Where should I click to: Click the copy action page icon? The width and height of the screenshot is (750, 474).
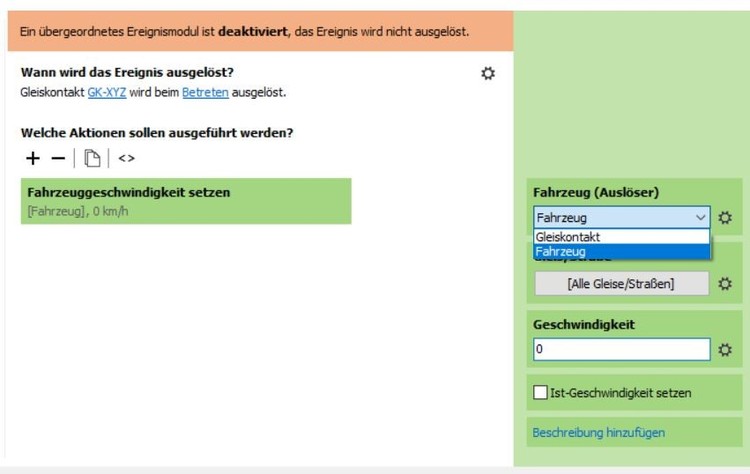tap(91, 158)
